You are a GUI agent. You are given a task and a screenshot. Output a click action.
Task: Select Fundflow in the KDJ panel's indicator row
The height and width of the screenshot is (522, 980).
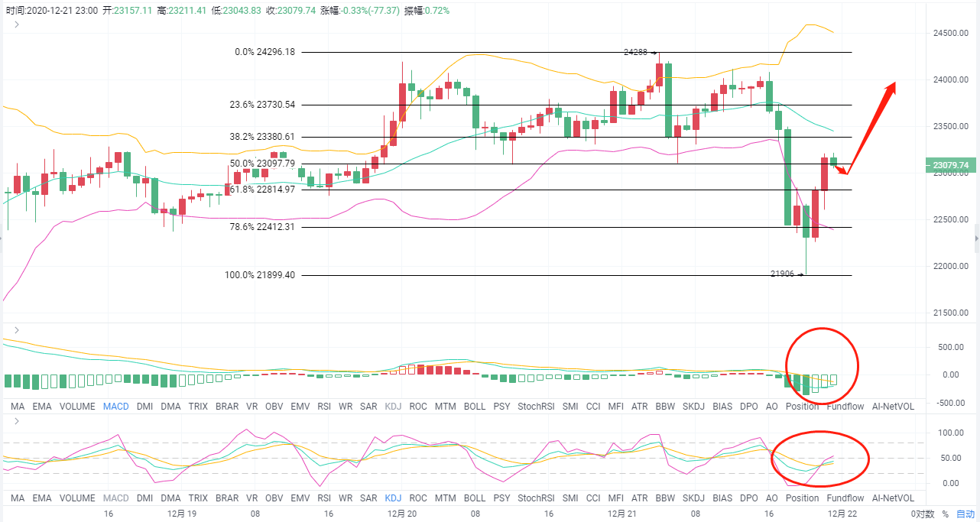coord(845,498)
